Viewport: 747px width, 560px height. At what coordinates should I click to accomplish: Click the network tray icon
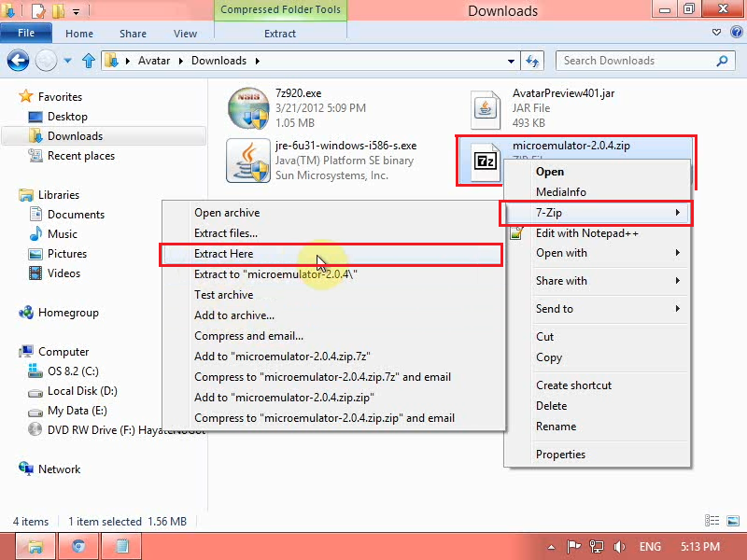[x=596, y=546]
